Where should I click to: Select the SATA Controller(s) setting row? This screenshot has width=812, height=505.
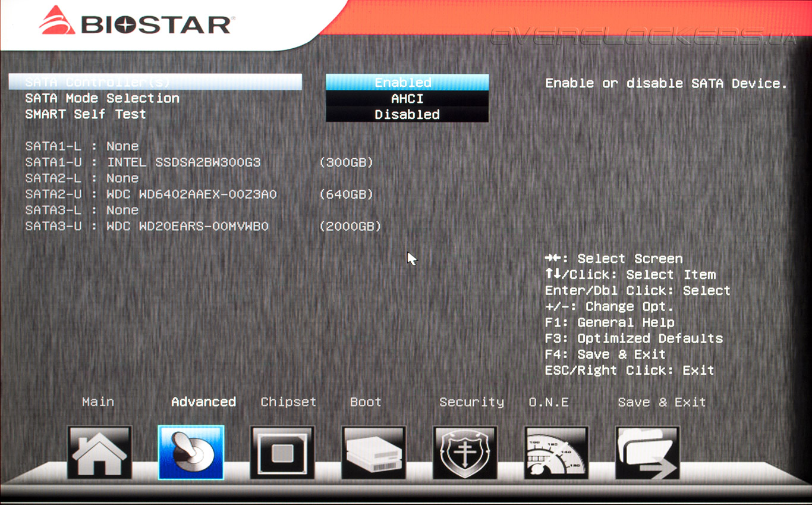(155, 82)
